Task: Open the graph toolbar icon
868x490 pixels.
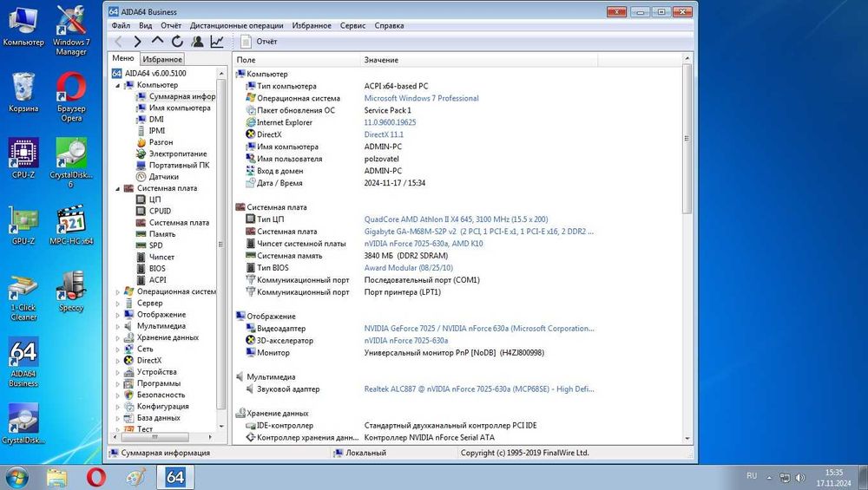Action: pyautogui.click(x=217, y=42)
